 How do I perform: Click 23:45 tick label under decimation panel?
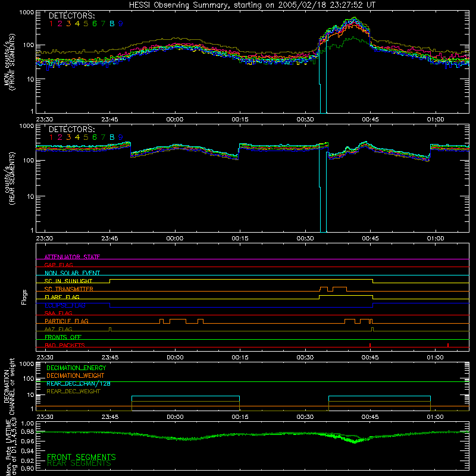(110, 417)
